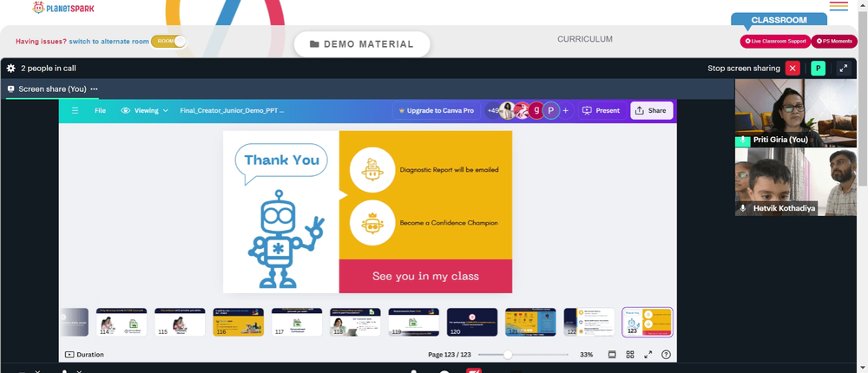Screen dimensions: 868x373
Task: Click the Final_Creator_Junior_Demo_PPT file title
Action: [232, 111]
